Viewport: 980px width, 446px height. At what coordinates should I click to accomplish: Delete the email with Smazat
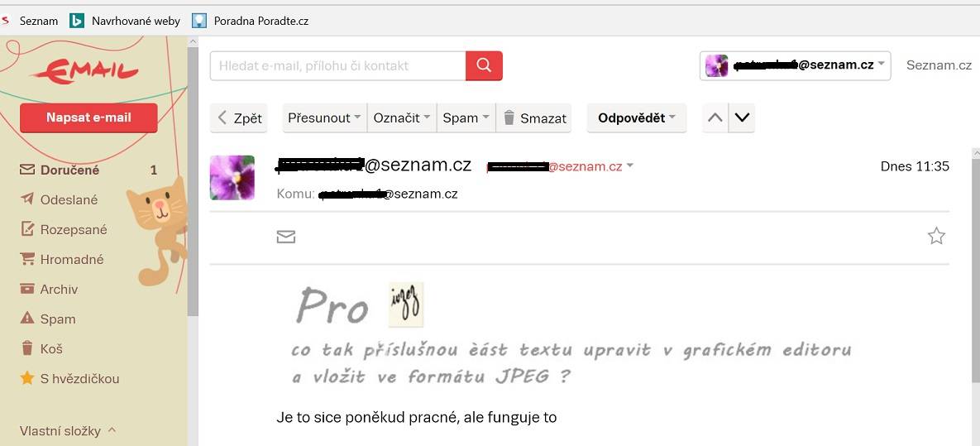[534, 117]
